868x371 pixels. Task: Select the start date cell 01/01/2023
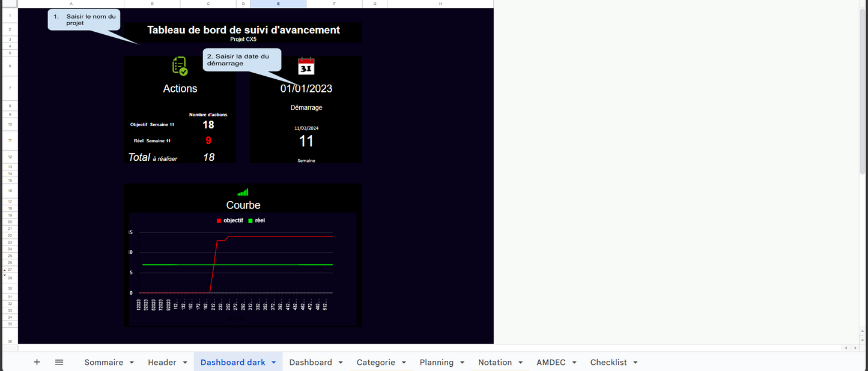click(306, 88)
